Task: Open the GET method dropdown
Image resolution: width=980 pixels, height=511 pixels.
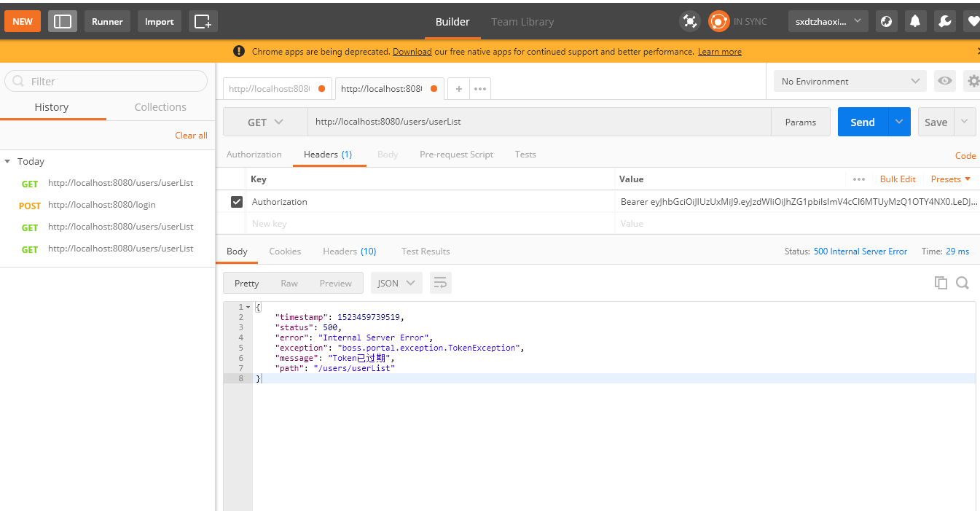Action: [x=265, y=122]
